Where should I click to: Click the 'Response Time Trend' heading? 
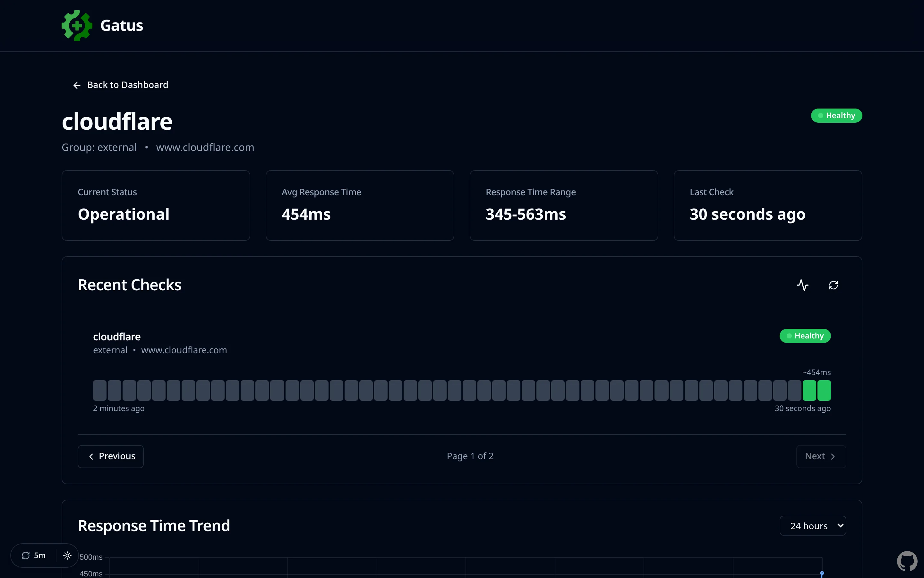[x=154, y=526]
